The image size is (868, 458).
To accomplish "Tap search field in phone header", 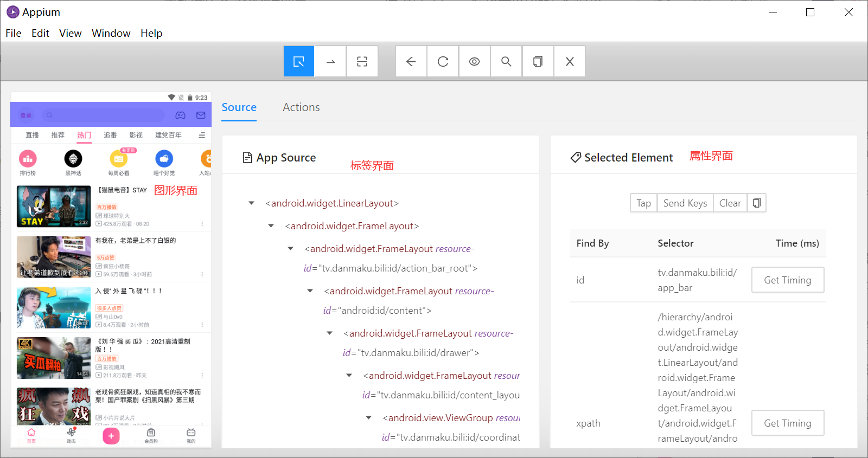I will (103, 115).
